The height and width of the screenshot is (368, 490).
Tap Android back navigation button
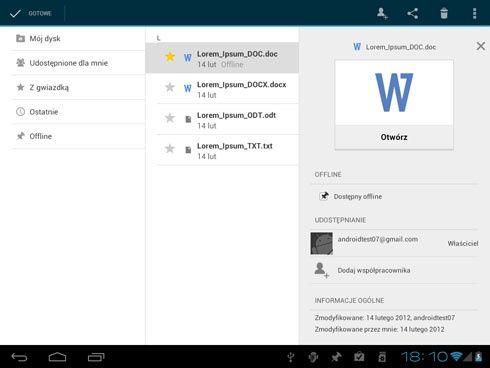coord(19,357)
